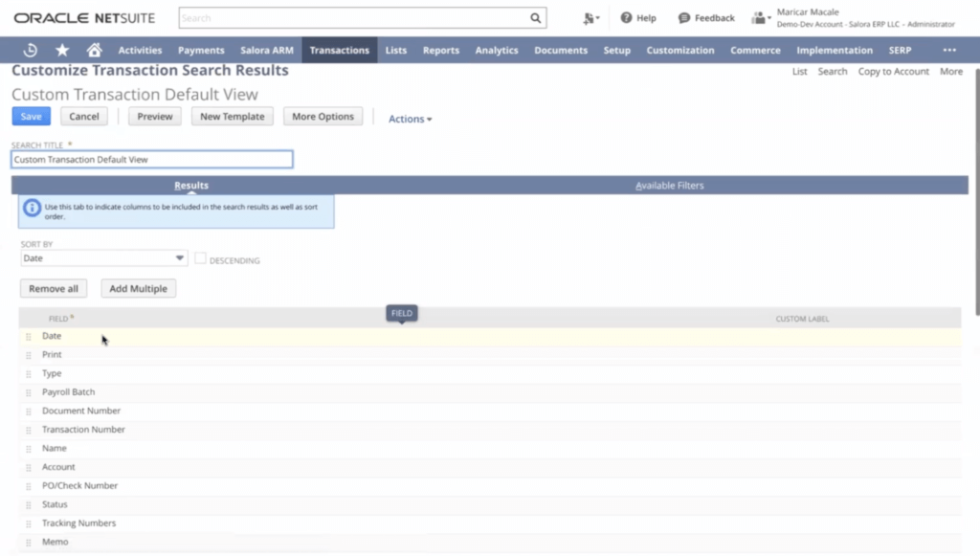Open the recent records clock icon
Screen dimensions: 980x556
pos(31,50)
